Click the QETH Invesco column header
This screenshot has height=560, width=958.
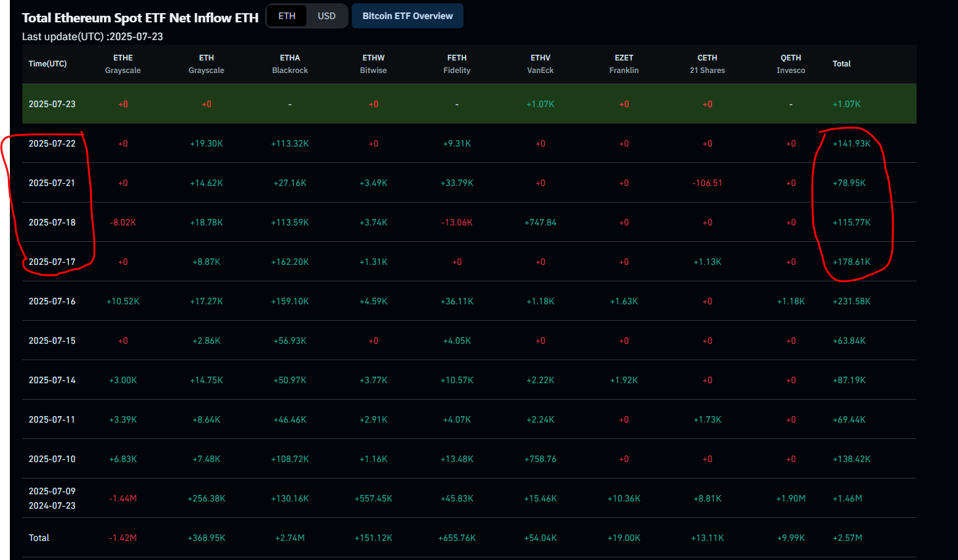(x=791, y=64)
